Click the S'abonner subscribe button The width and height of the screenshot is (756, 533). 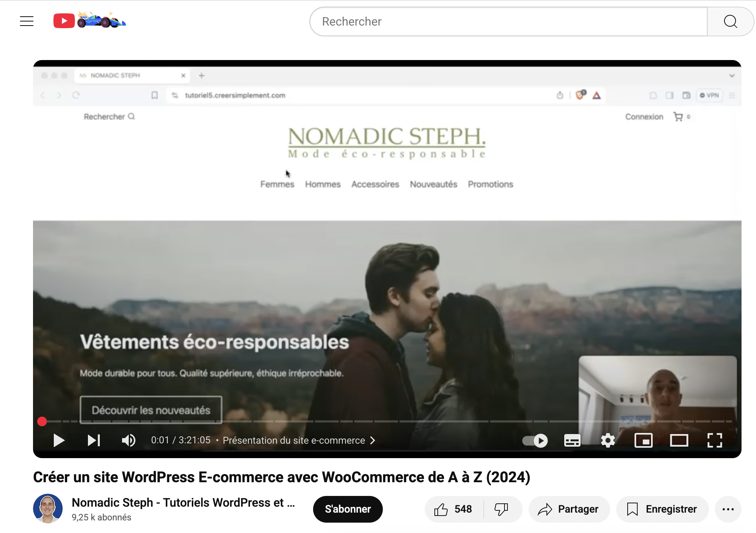[348, 509]
